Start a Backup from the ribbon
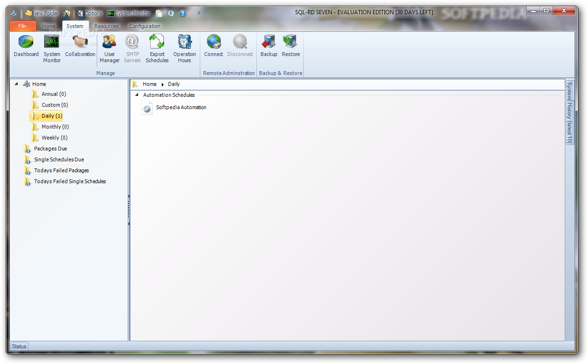The image size is (588, 364). (269, 47)
